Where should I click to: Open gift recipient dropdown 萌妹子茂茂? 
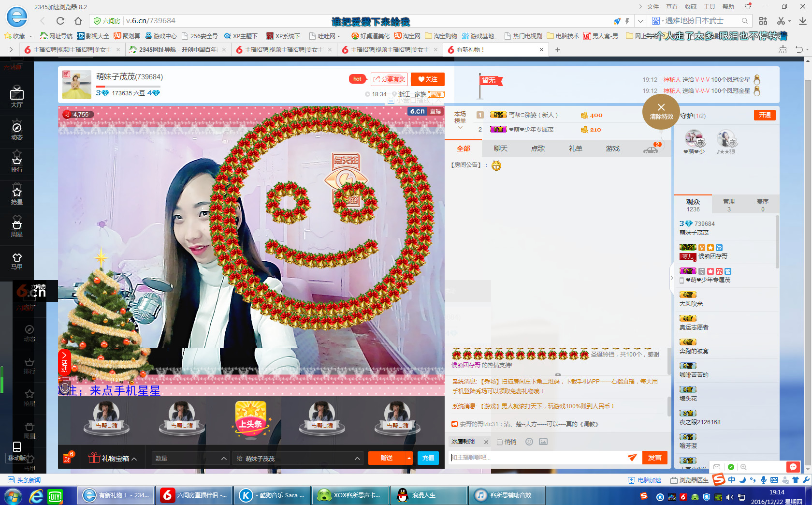298,458
